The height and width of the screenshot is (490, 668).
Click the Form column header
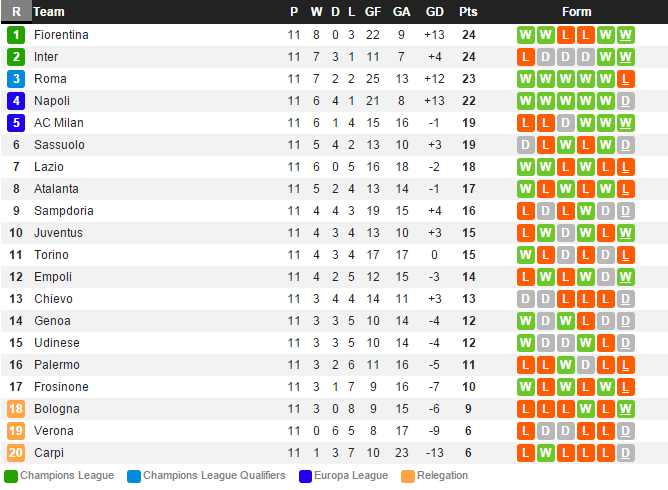click(577, 12)
